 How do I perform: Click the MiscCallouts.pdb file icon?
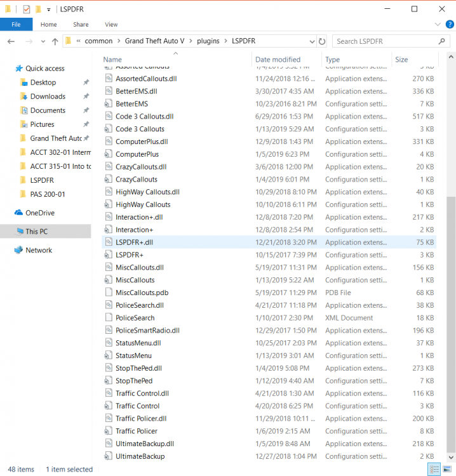109,293
